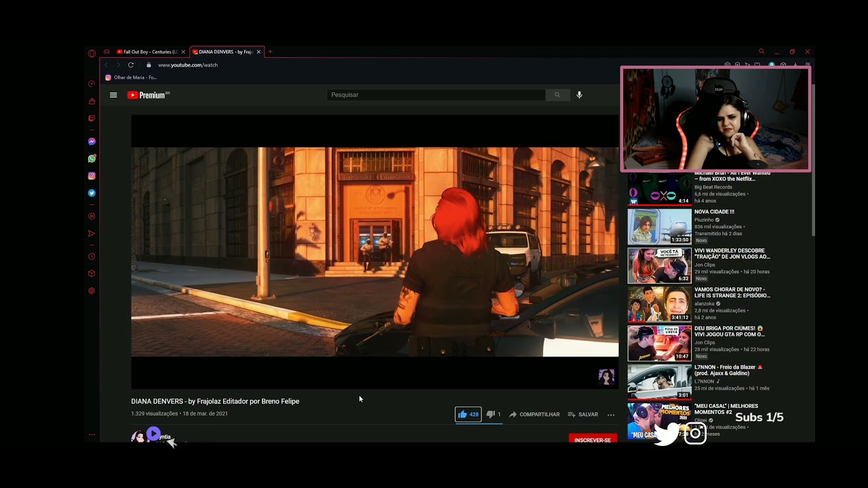
Task: Switch to Fall Out Boy - Centuries tab
Action: (150, 52)
